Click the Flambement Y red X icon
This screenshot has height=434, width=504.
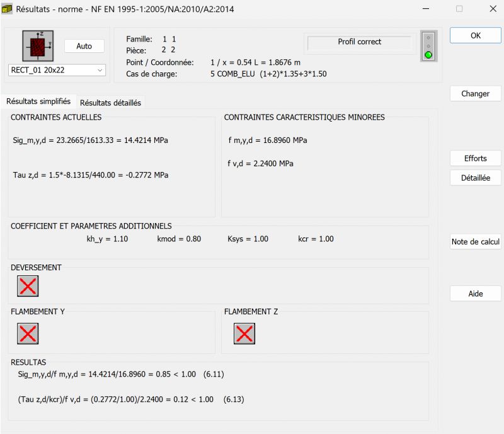tap(28, 334)
